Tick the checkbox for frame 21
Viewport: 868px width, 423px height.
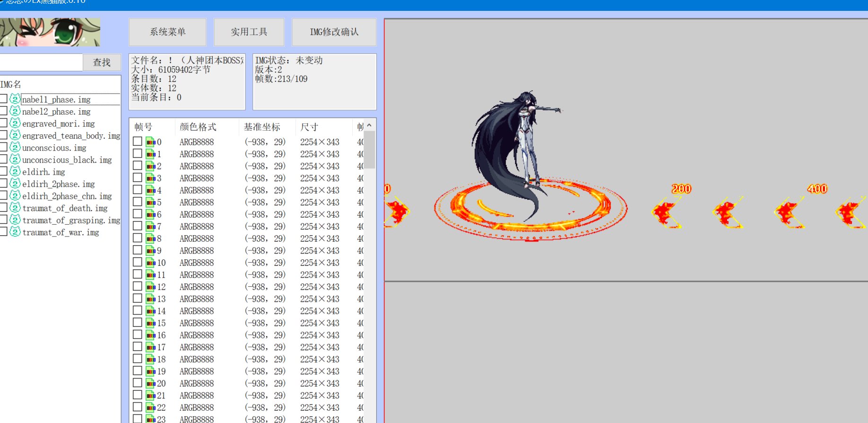pos(138,395)
